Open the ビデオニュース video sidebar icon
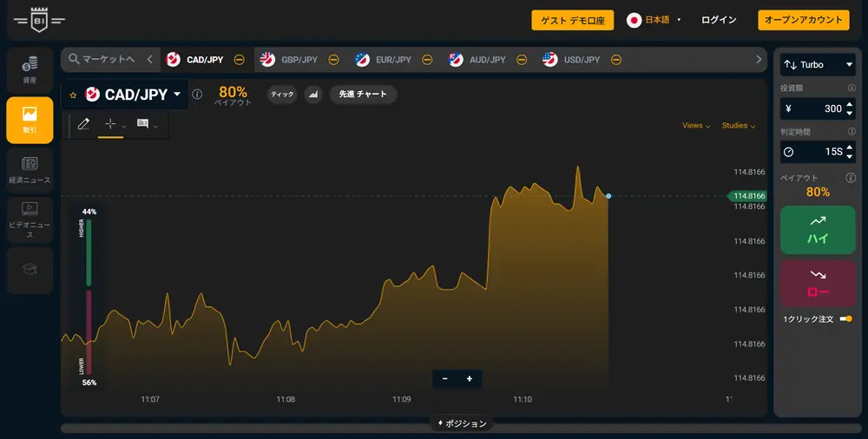This screenshot has height=439, width=868. click(30, 217)
